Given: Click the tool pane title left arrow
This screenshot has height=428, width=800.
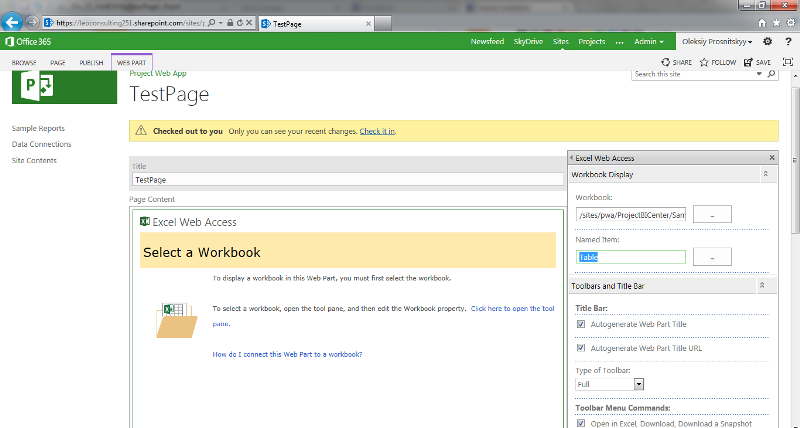Looking at the screenshot, I should pos(571,158).
